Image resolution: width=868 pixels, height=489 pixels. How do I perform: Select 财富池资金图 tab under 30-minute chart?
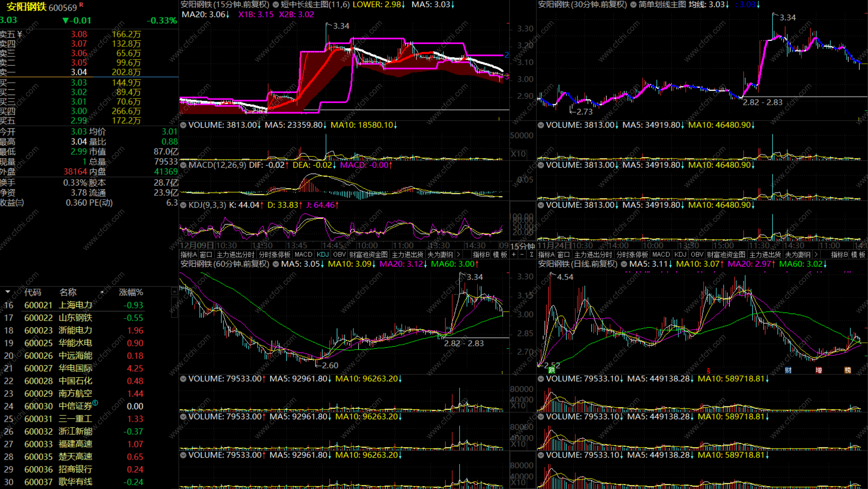pyautogui.click(x=726, y=255)
